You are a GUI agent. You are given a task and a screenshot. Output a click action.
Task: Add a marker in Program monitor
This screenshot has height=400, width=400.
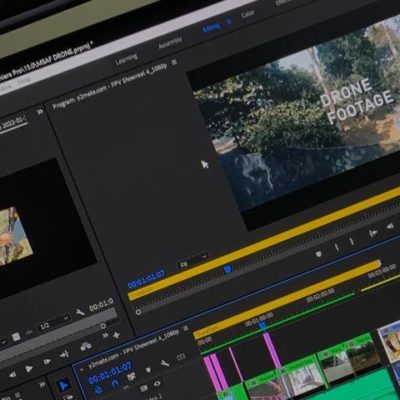319,254
